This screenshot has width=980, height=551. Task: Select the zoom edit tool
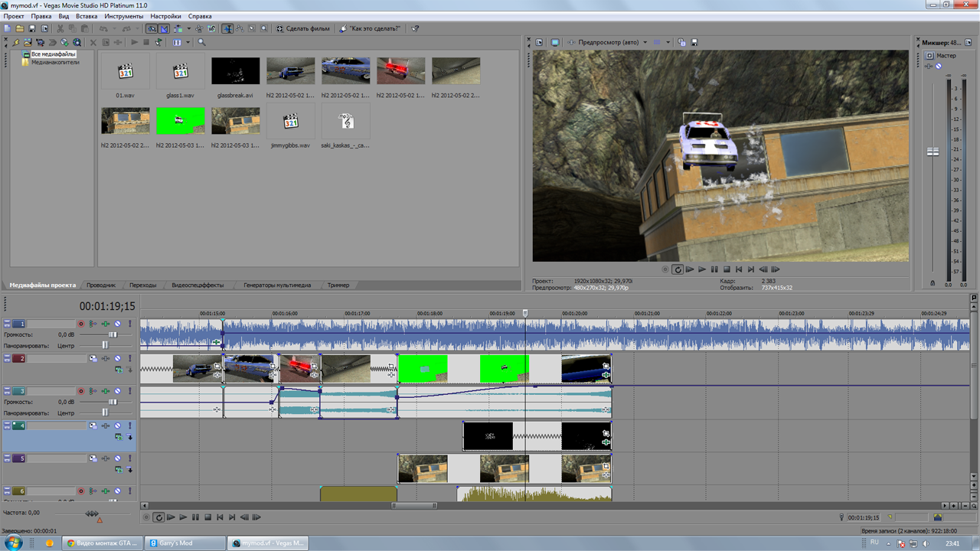click(265, 28)
